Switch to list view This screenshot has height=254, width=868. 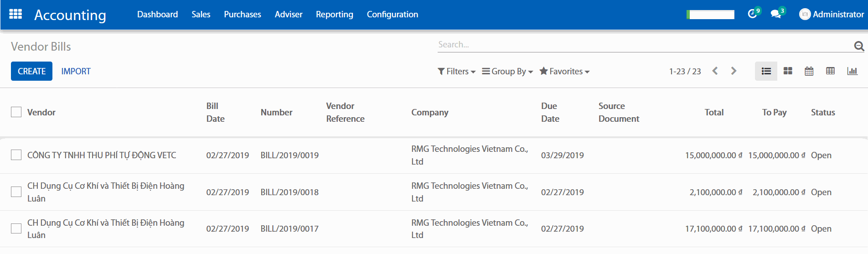click(766, 71)
